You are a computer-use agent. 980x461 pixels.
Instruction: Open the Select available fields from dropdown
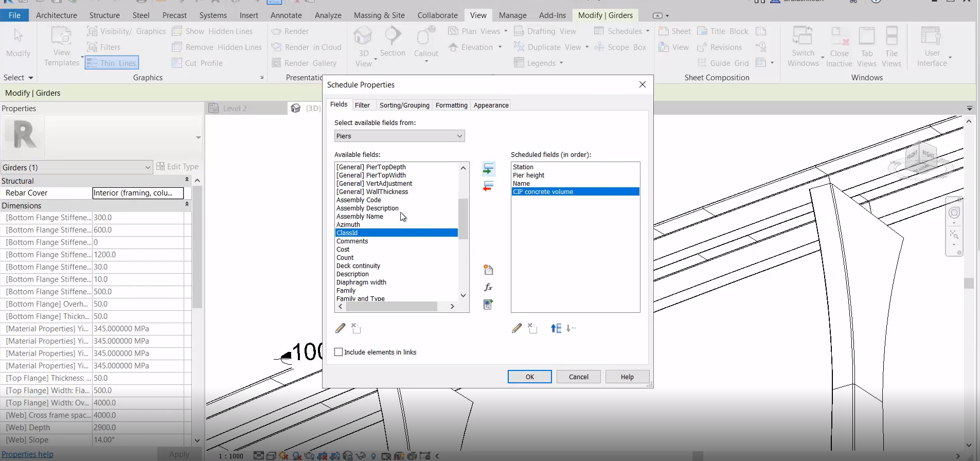point(399,136)
